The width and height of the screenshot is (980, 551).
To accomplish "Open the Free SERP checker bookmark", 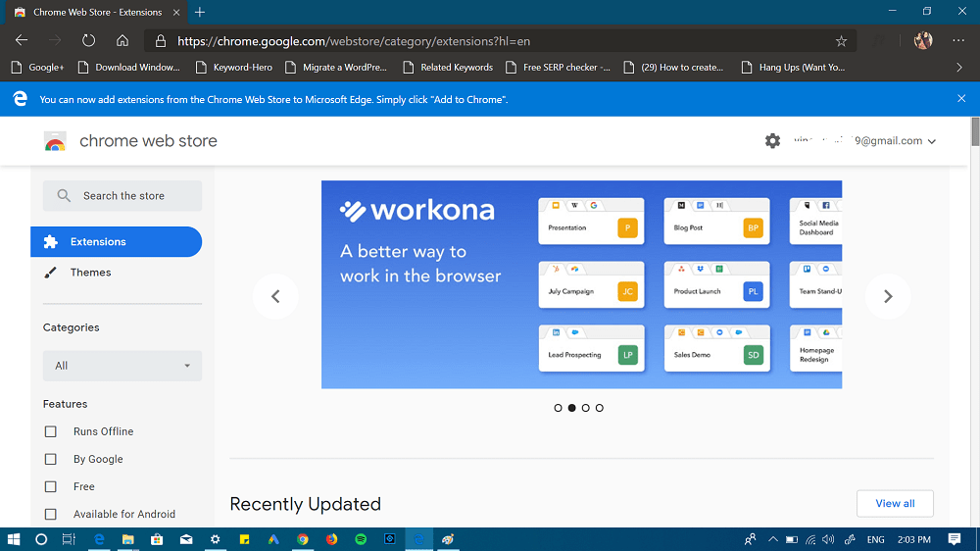I will click(x=559, y=67).
